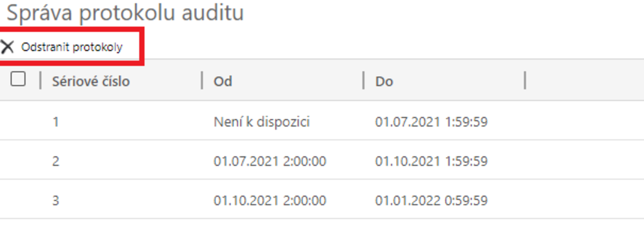
Task: Click the X icon beside Odstranit protokoly
Action: (7, 47)
